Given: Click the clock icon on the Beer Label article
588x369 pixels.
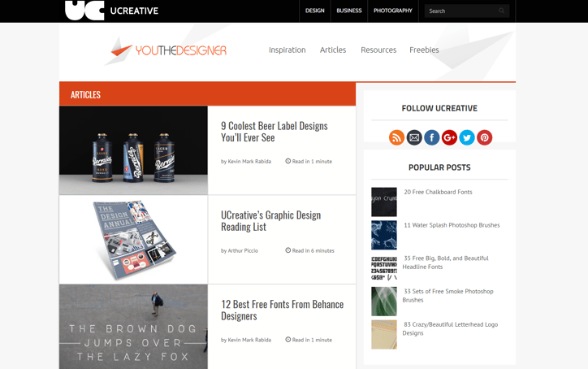Looking at the screenshot, I should pyautogui.click(x=288, y=161).
